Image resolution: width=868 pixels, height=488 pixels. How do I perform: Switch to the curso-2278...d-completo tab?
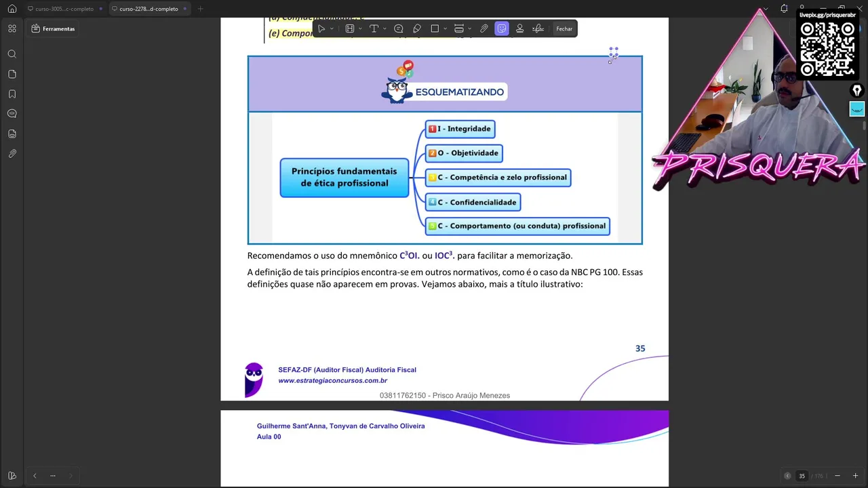(149, 9)
